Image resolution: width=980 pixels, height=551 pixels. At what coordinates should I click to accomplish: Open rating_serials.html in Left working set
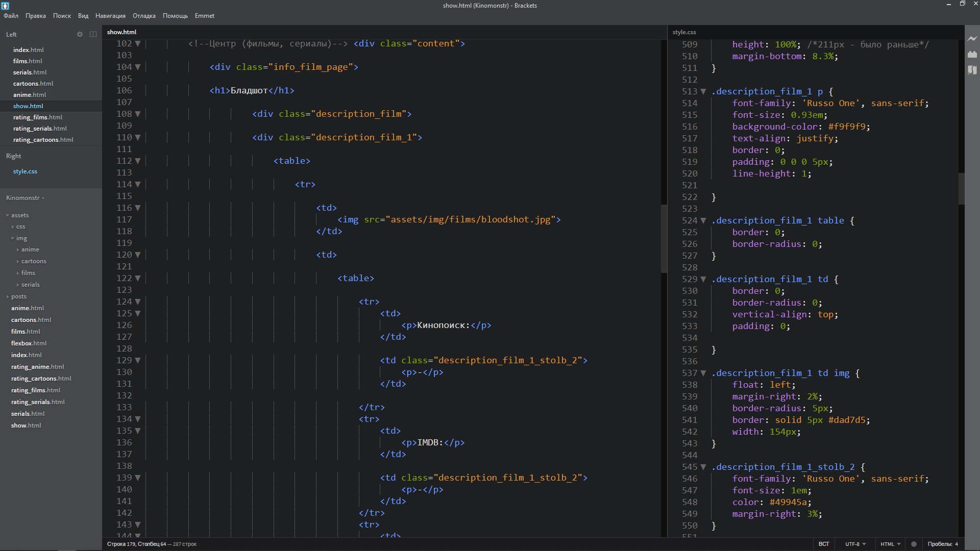coord(40,129)
